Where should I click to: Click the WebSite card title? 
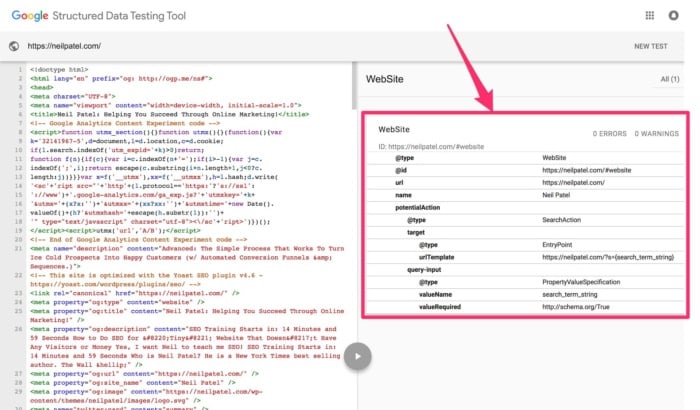pyautogui.click(x=394, y=130)
